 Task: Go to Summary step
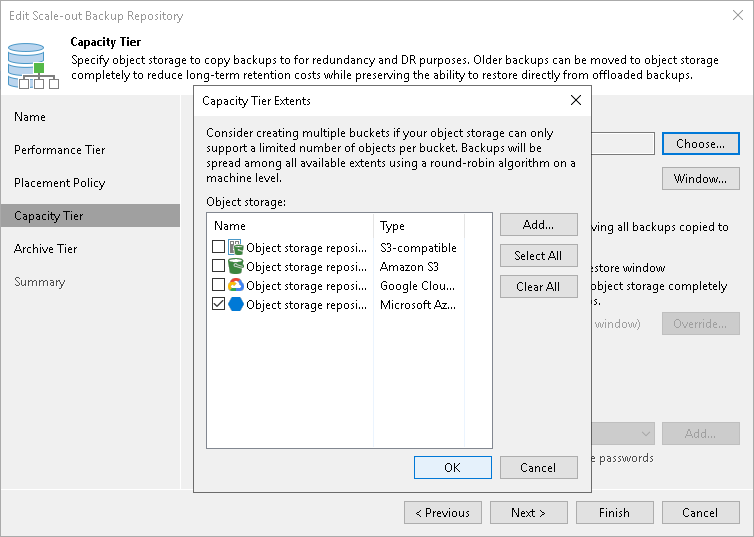click(x=39, y=282)
